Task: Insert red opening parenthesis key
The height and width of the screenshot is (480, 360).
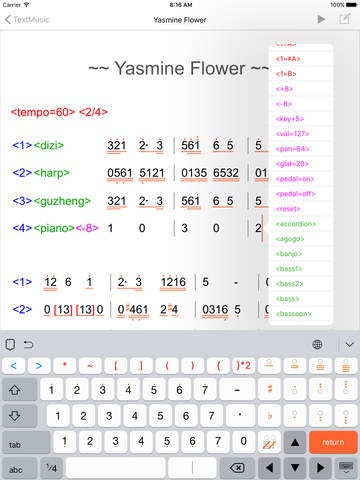Action: tap(167, 366)
